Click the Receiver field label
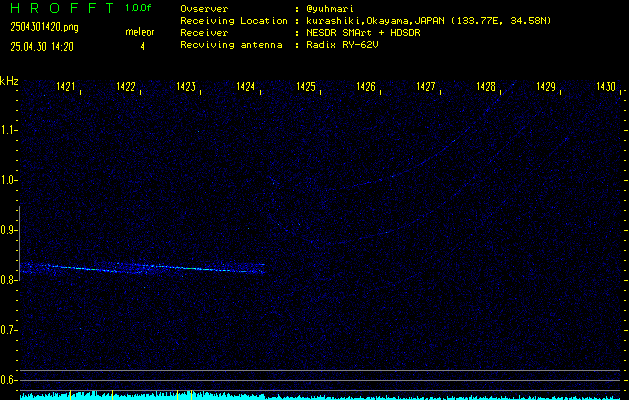Screen dimensions: 629x400 204,33
